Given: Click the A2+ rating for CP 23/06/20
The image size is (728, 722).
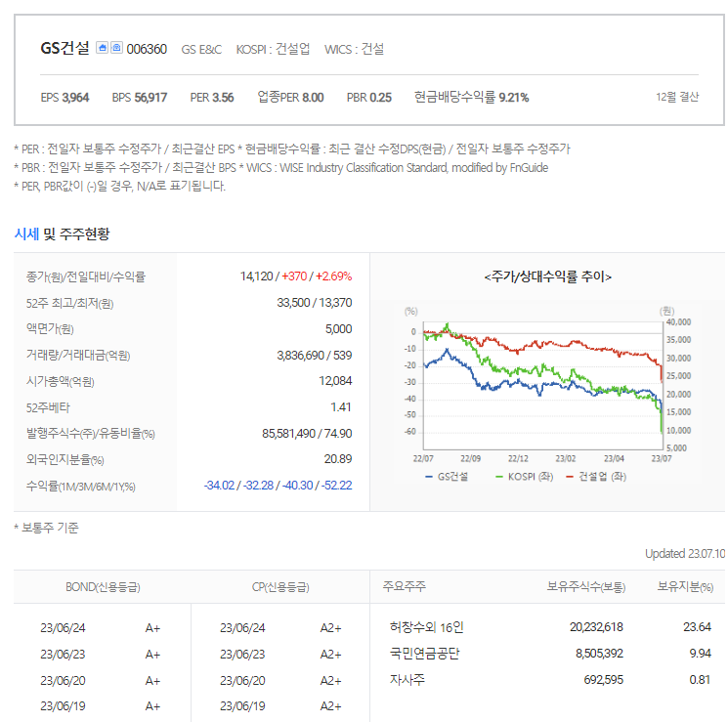Looking at the screenshot, I should [330, 681].
